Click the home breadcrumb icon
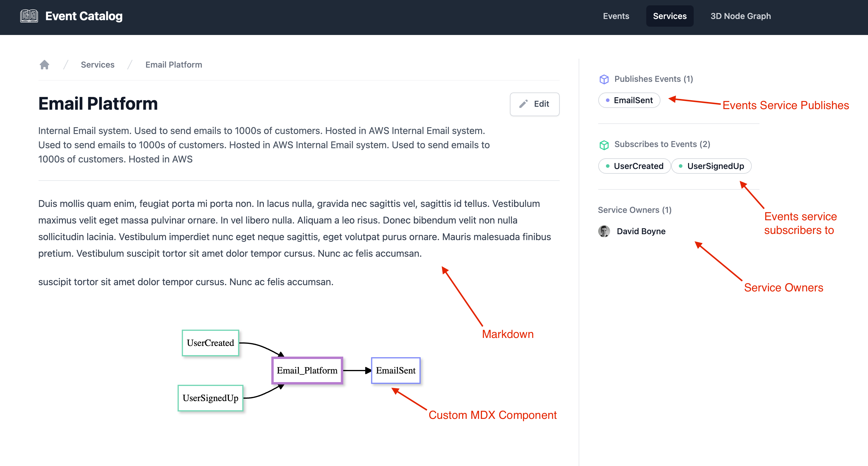 (x=45, y=64)
